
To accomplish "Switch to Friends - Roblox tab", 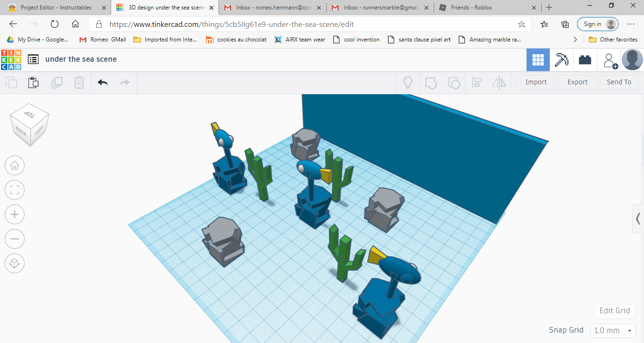I will click(x=488, y=8).
